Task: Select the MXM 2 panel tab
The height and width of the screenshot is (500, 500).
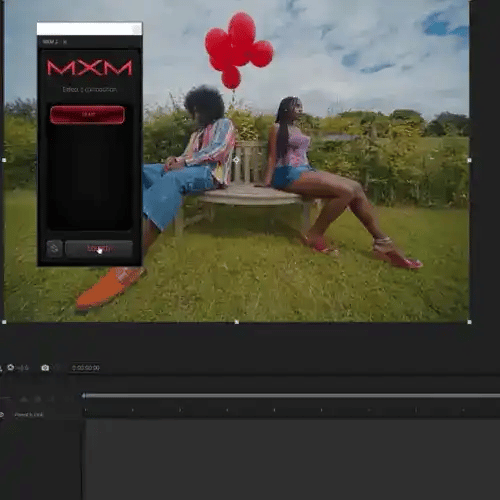Action: point(50,42)
